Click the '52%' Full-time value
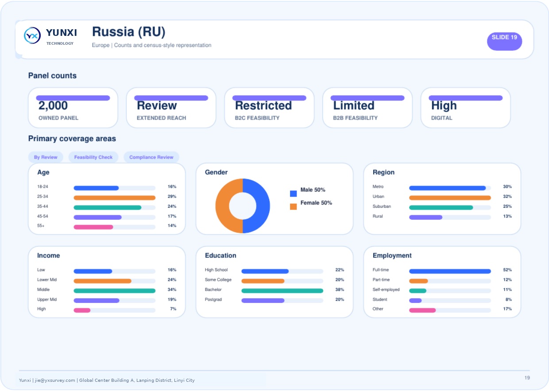 [507, 270]
